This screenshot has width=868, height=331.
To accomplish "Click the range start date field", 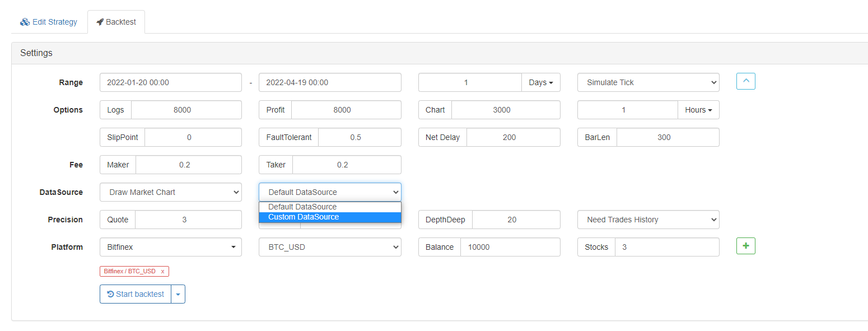I will pyautogui.click(x=170, y=82).
